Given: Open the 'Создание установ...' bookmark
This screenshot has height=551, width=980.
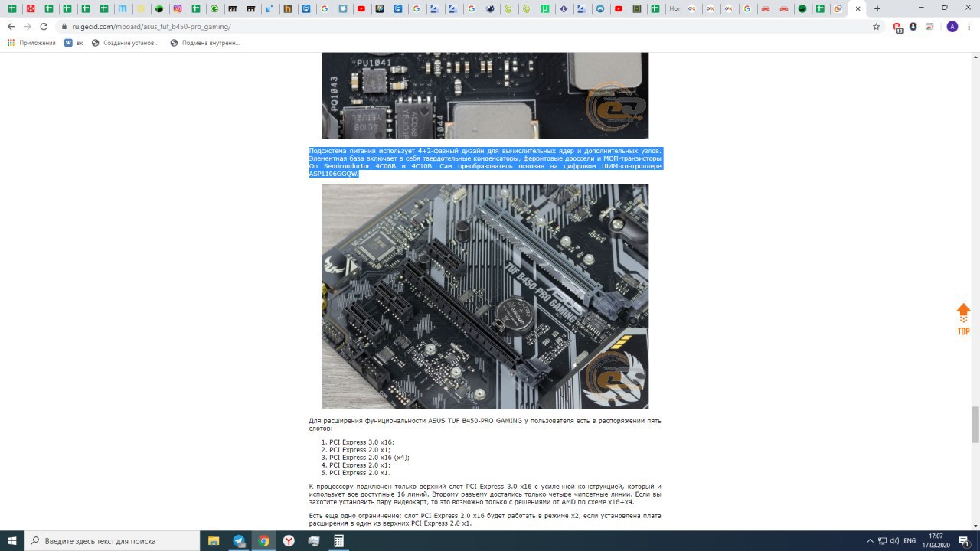Looking at the screenshot, I should point(126,43).
